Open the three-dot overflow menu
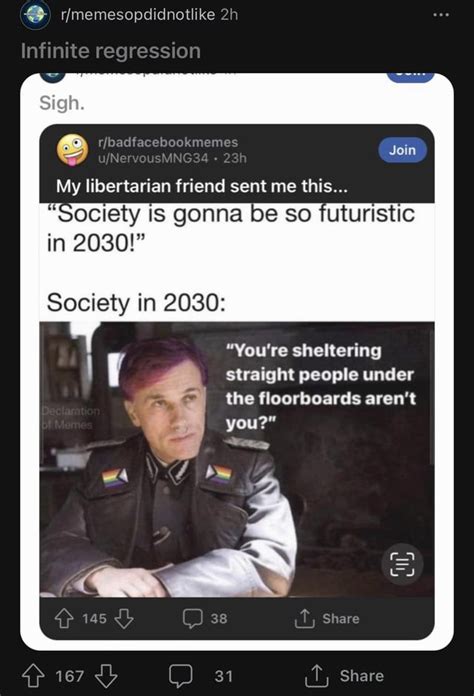 (441, 15)
